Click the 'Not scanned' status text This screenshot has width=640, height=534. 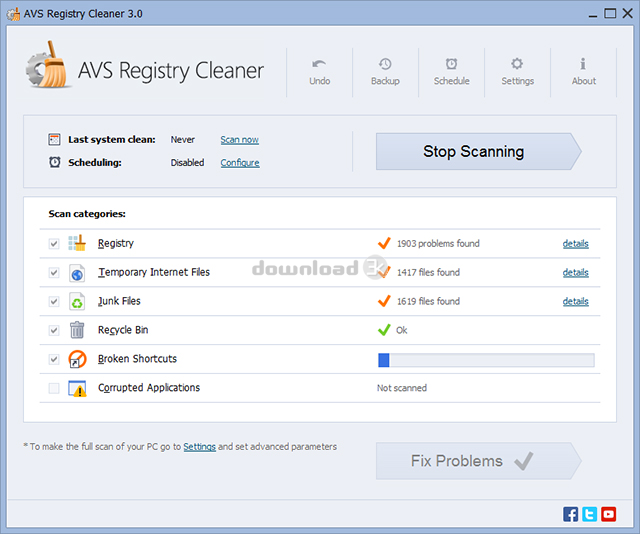click(402, 388)
